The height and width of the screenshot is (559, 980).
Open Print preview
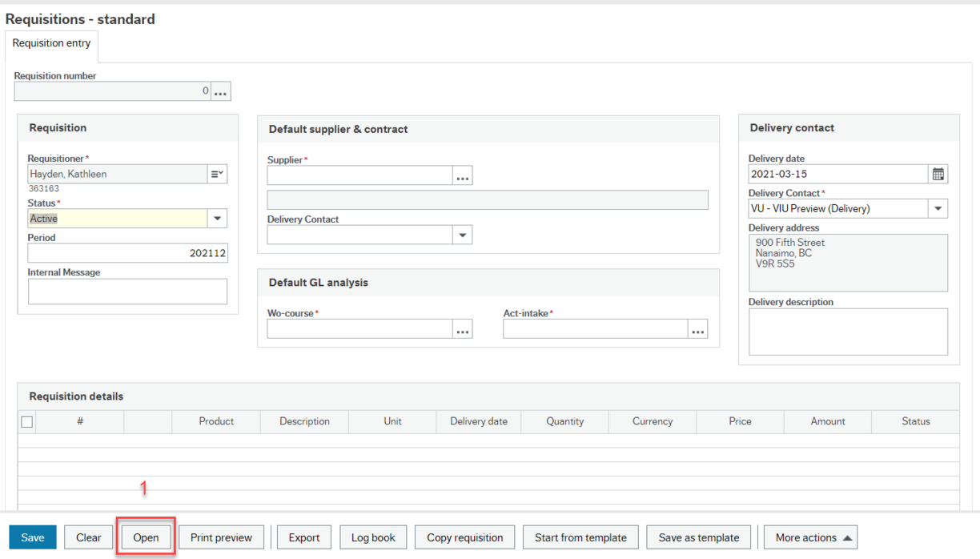[221, 537]
